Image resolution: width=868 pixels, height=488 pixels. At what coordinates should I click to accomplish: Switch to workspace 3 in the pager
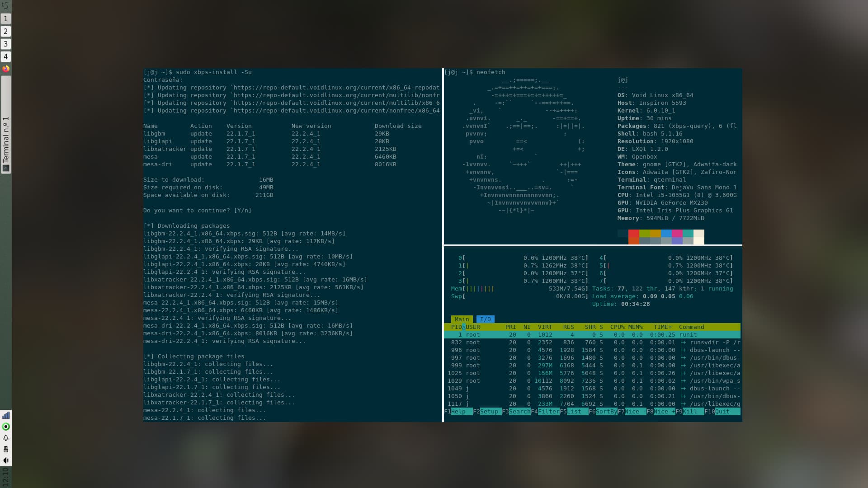pos(6,44)
